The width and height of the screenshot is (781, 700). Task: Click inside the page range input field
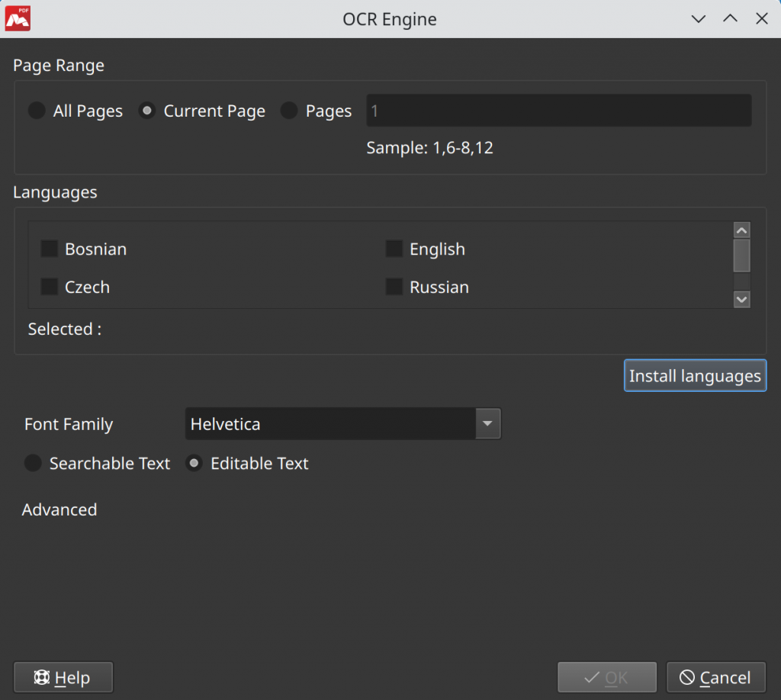click(558, 111)
